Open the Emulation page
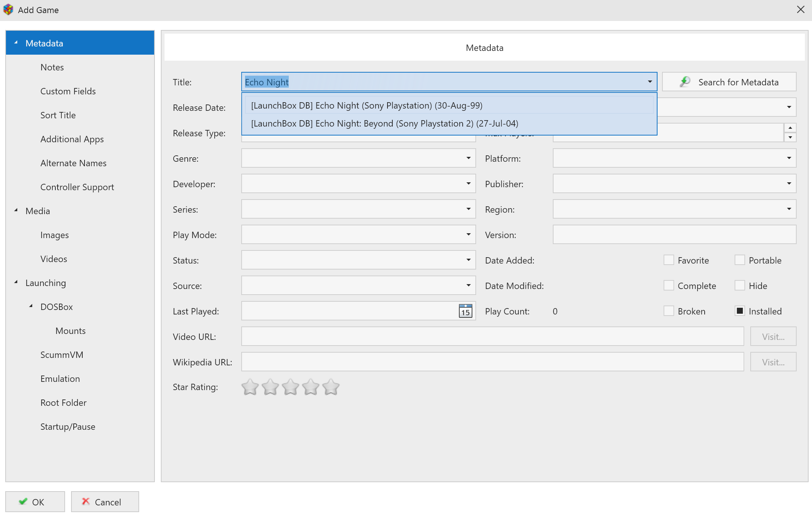 click(60, 378)
